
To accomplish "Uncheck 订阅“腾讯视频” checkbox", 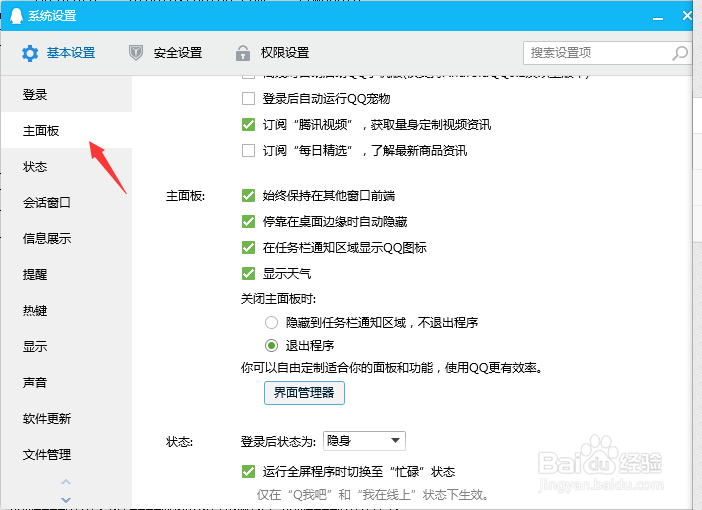I will 248,124.
